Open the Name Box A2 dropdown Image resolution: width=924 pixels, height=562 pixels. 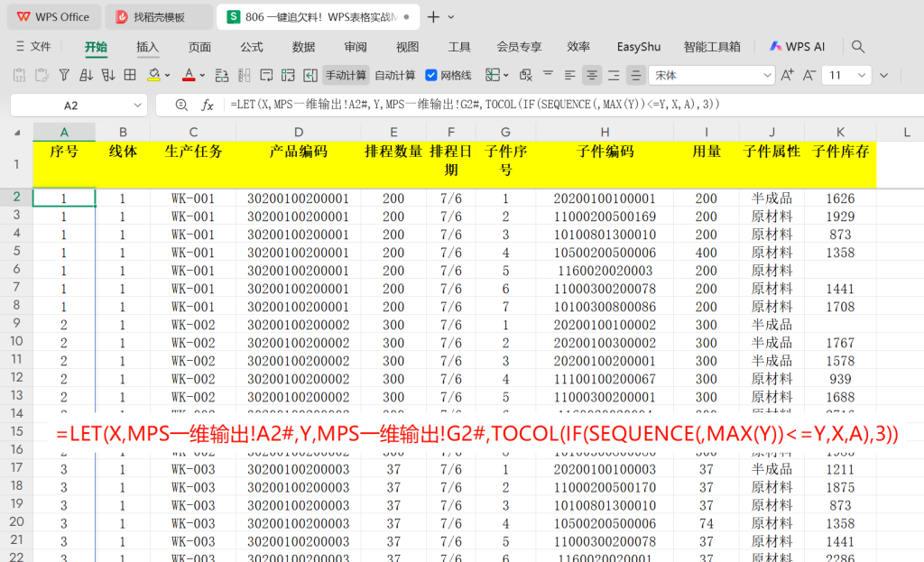(137, 106)
